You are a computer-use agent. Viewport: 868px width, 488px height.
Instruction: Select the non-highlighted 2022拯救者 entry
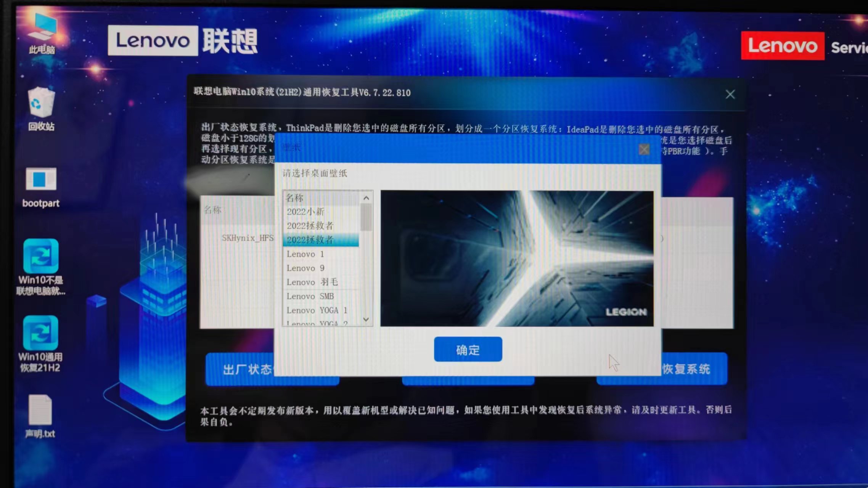(x=321, y=226)
